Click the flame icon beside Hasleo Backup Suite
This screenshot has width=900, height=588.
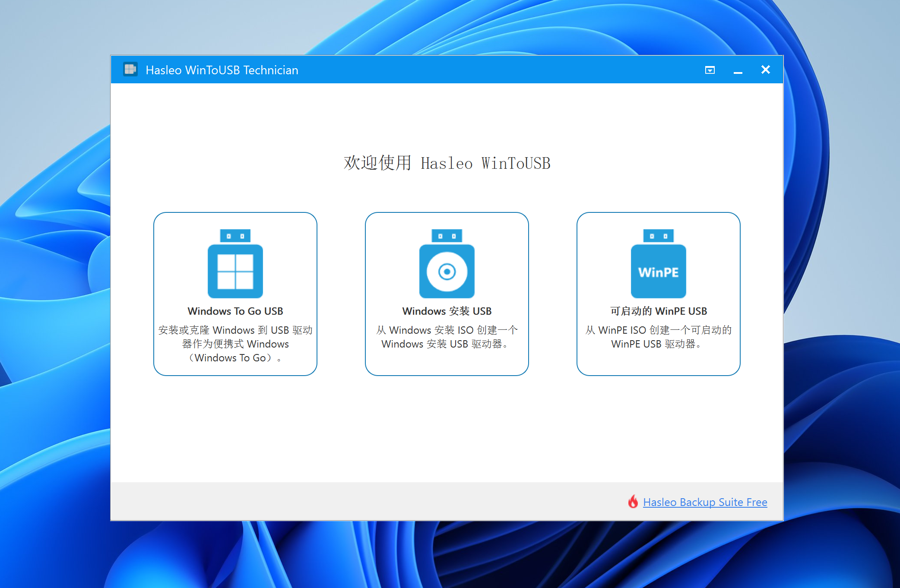pos(633,502)
